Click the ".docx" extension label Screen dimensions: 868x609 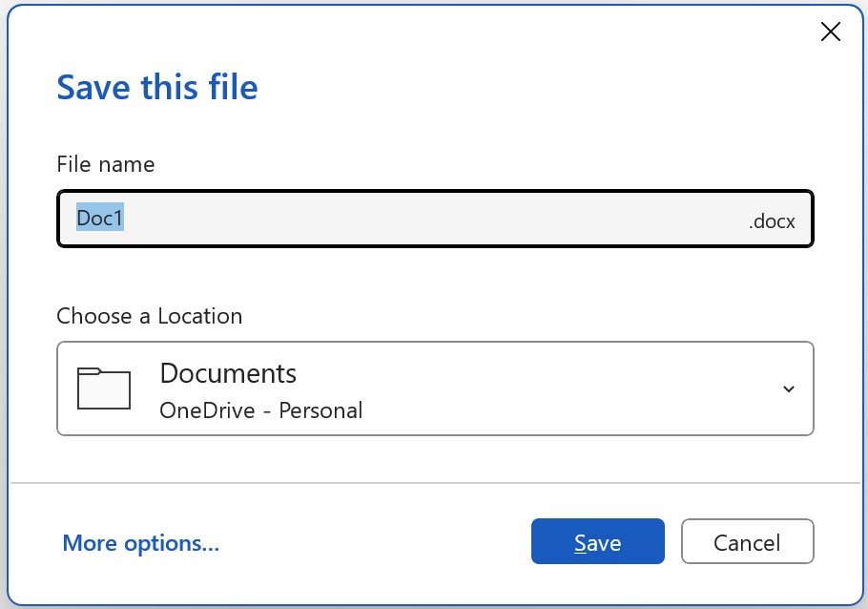pyautogui.click(x=772, y=221)
